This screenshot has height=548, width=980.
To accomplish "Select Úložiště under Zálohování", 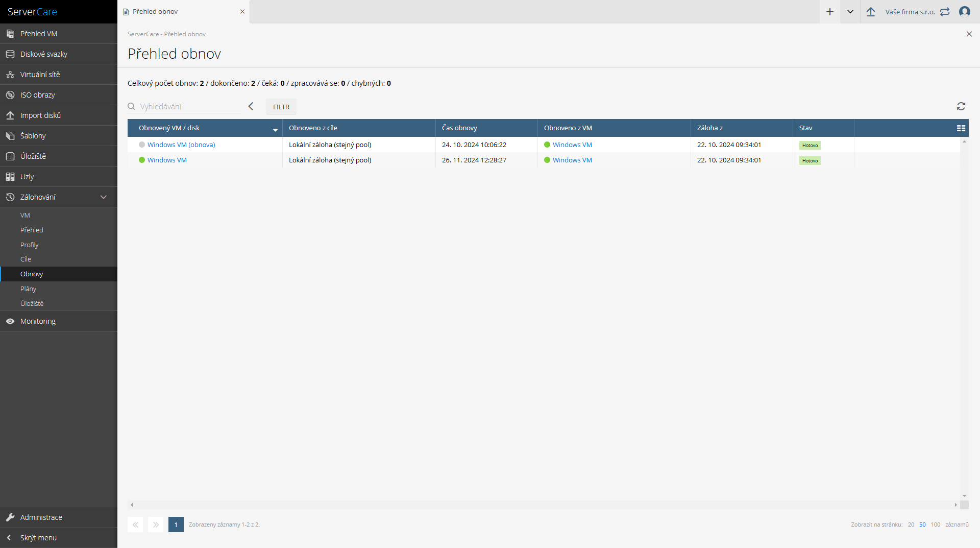I will click(x=59, y=303).
